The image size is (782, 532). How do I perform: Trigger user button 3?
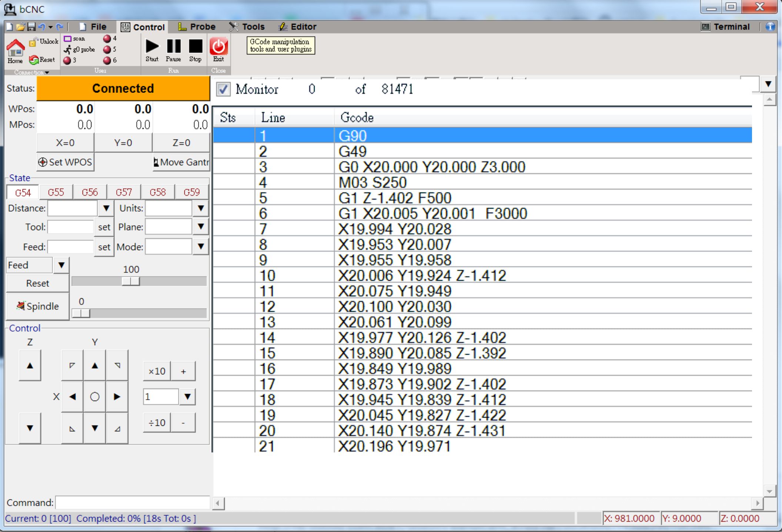70,60
